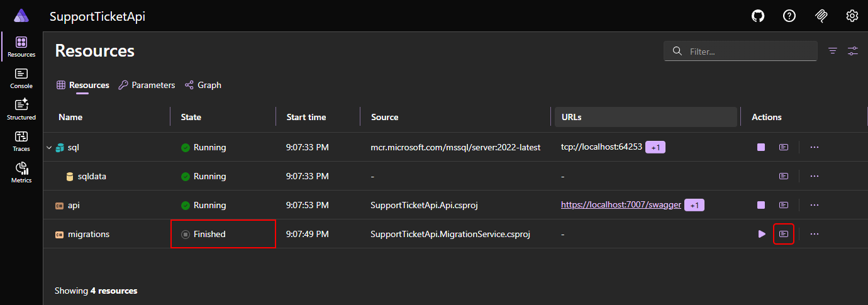Stop the sql resource
This screenshot has width=868, height=305.
coord(761,147)
